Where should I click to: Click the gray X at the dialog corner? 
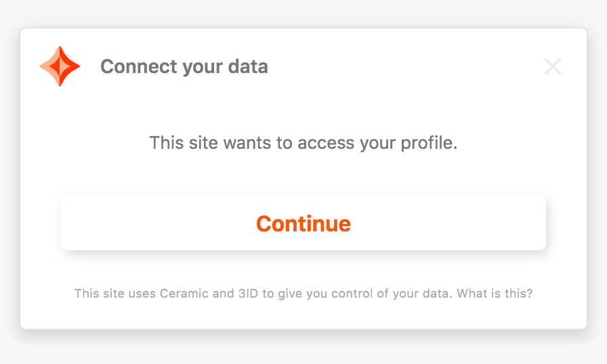click(553, 66)
